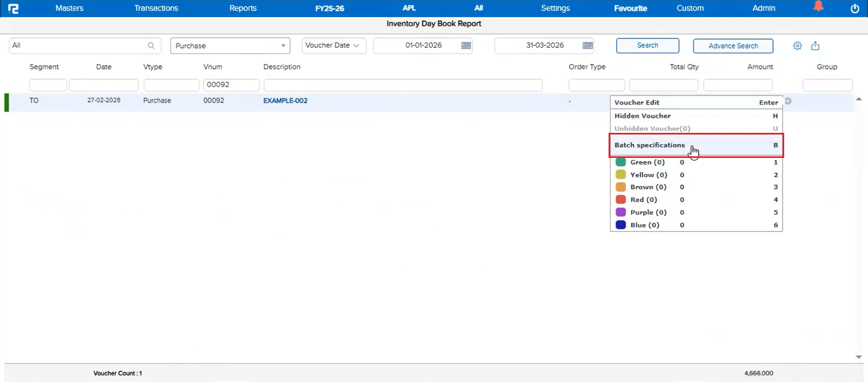Click the 4,666.000 total amount
868x382 pixels.
pos(759,373)
